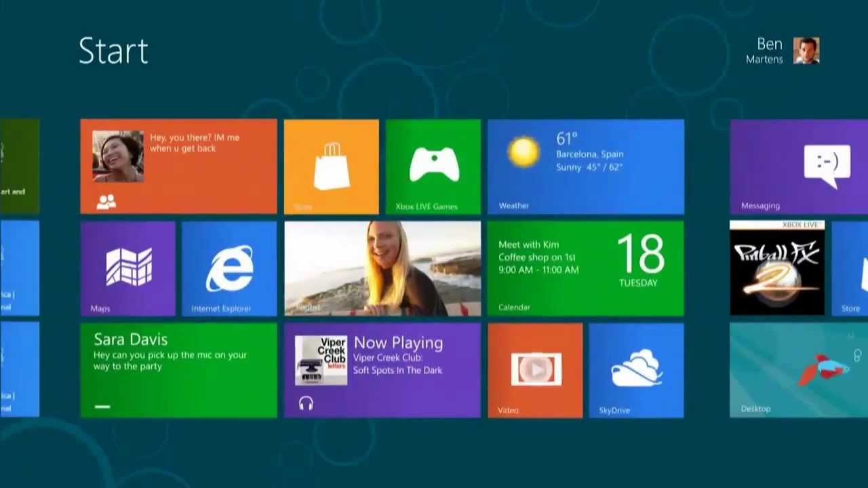Click Ben Martens profile picture
Screen dimensions: 868x488
806,51
